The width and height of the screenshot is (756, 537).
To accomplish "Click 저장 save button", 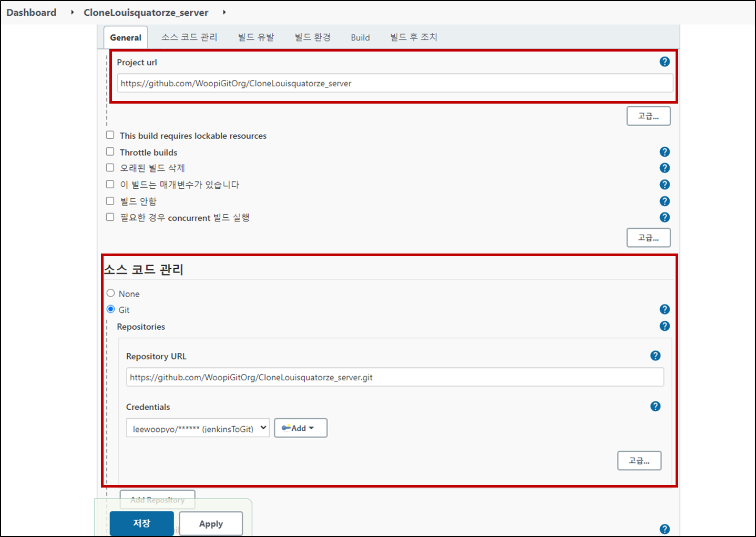I will pos(142,523).
